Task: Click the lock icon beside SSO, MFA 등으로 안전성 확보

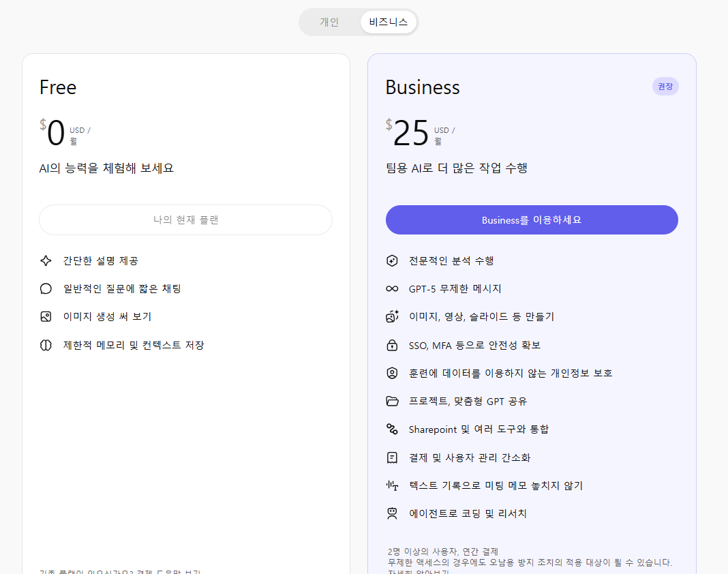Action: tap(393, 345)
